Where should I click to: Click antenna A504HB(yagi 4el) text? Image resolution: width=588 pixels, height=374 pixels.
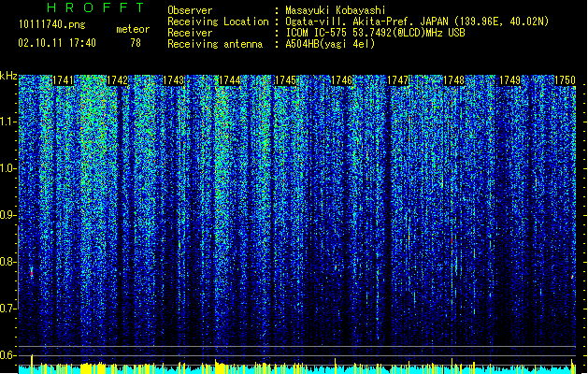coord(330,44)
